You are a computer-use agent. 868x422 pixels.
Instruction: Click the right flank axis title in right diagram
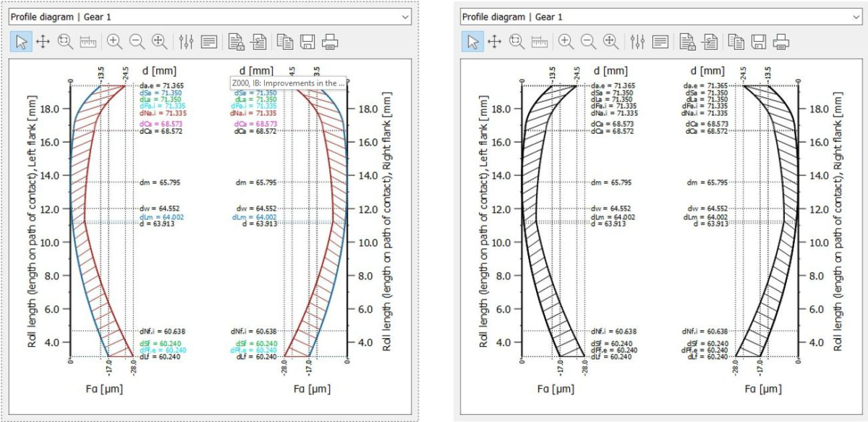tap(839, 221)
